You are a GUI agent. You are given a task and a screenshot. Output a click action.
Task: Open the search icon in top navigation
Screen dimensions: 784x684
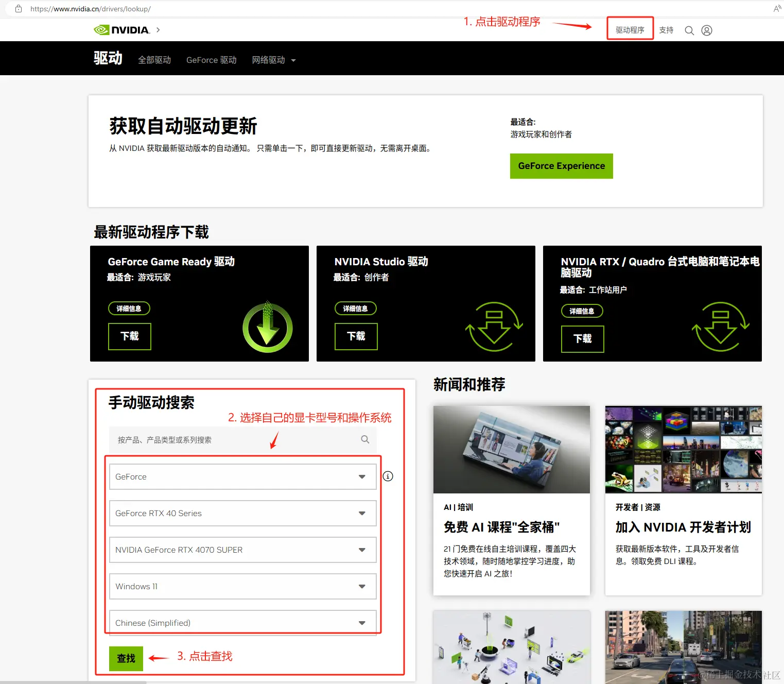[689, 30]
